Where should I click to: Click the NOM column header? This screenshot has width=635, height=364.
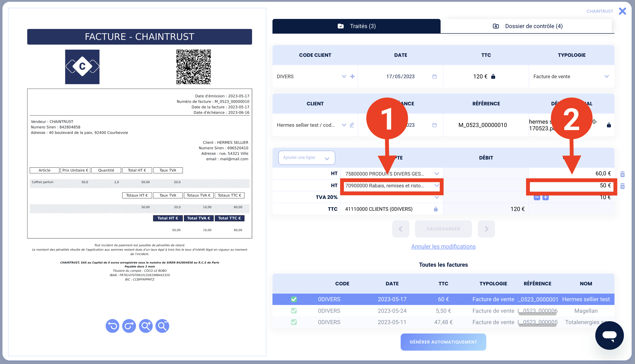click(586, 284)
